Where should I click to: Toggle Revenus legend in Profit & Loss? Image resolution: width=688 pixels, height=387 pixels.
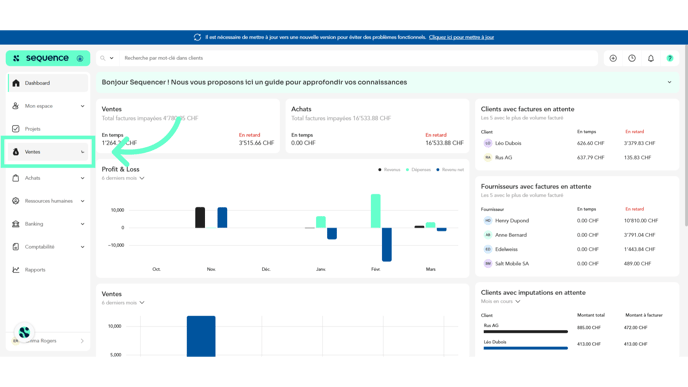tap(389, 170)
